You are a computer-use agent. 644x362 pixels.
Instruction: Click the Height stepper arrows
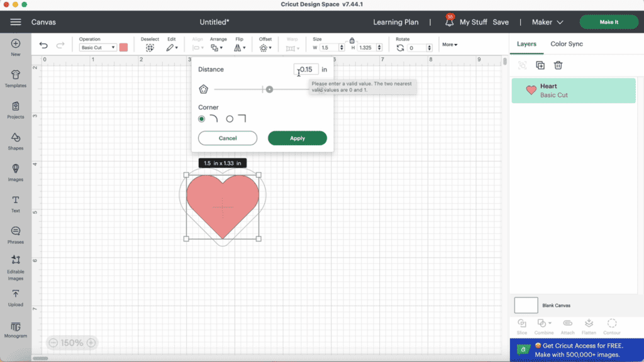pos(379,48)
